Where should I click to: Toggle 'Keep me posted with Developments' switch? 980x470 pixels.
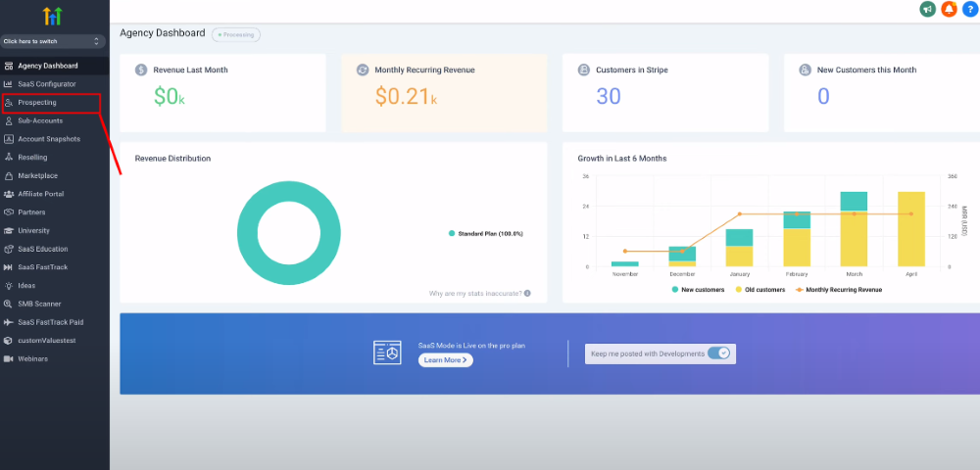(718, 353)
